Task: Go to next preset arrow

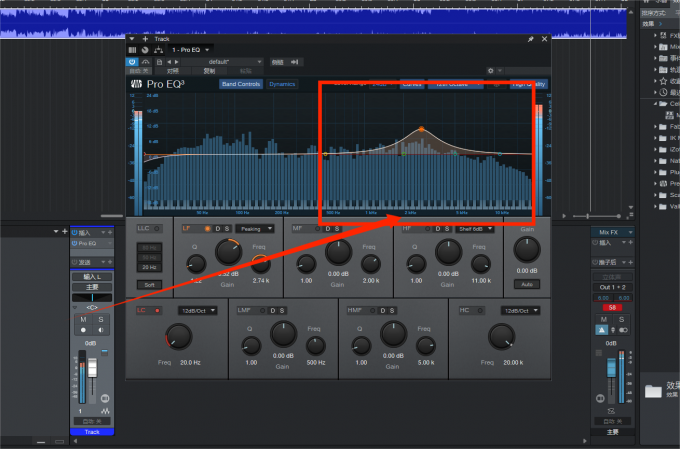Action: (x=176, y=62)
